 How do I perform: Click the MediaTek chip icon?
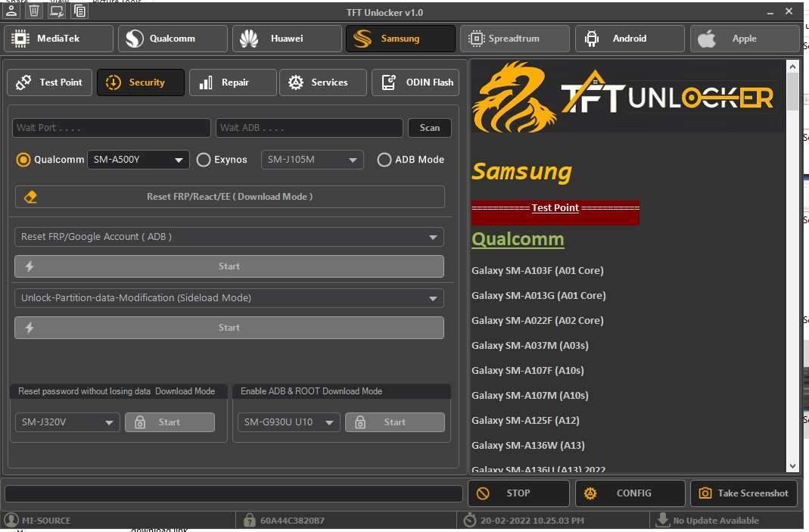20,39
